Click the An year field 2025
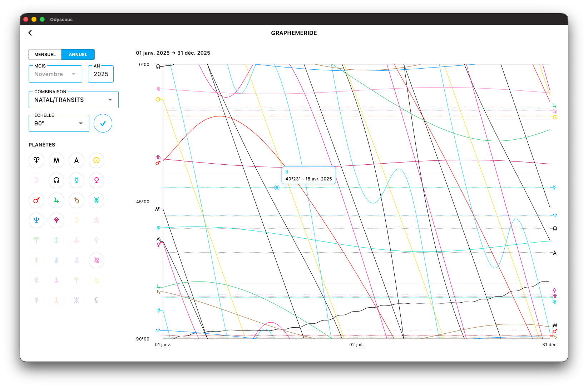The height and width of the screenshot is (388, 588). (101, 74)
